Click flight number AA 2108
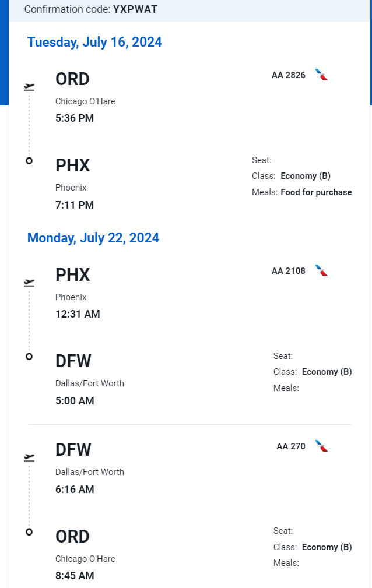The height and width of the screenshot is (588, 372). click(288, 271)
